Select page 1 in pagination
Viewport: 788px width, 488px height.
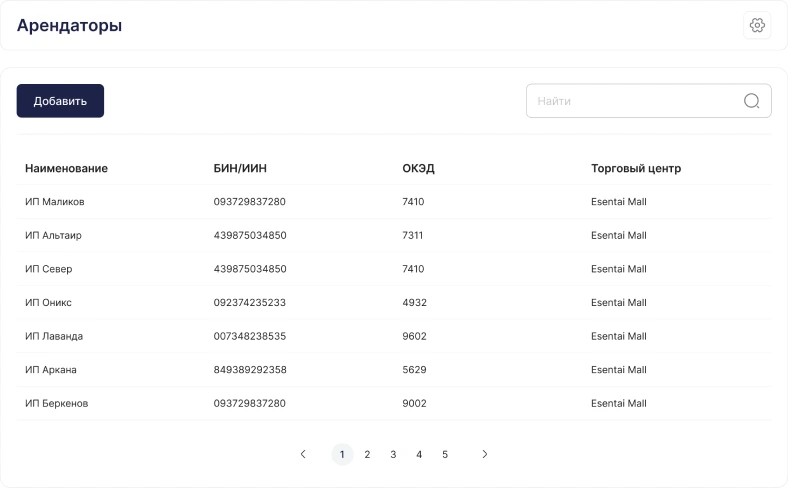point(342,454)
